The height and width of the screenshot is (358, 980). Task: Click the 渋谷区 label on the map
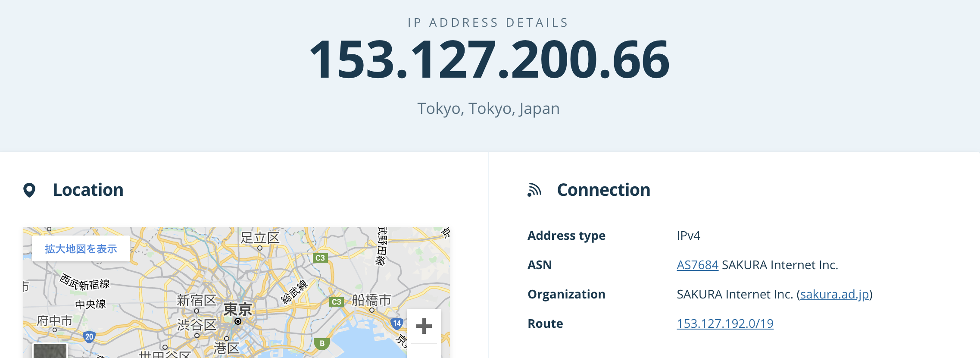click(x=197, y=324)
